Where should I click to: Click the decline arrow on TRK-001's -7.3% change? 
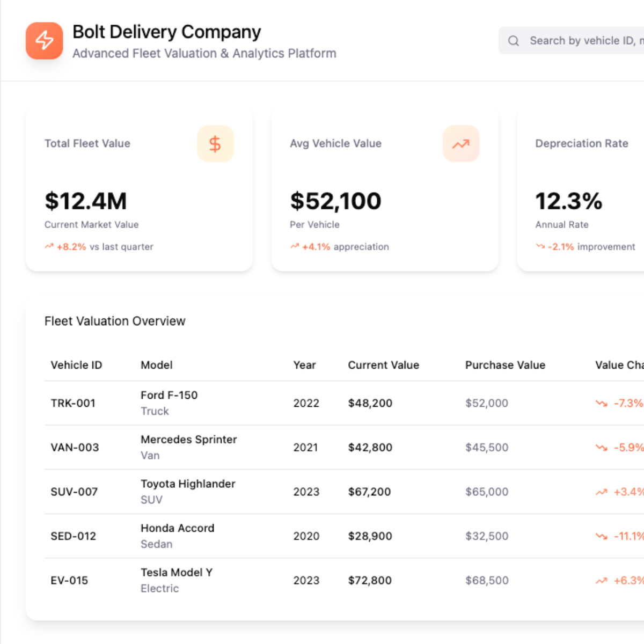tap(602, 403)
